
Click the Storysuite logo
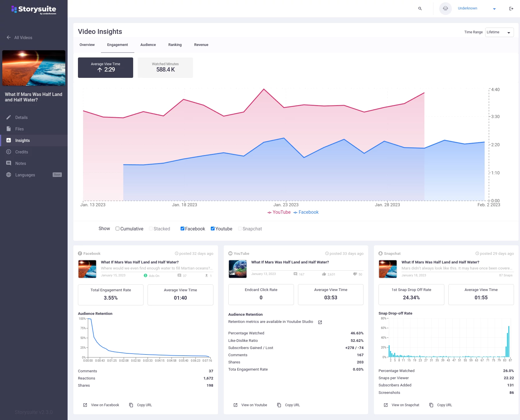pos(34,9)
